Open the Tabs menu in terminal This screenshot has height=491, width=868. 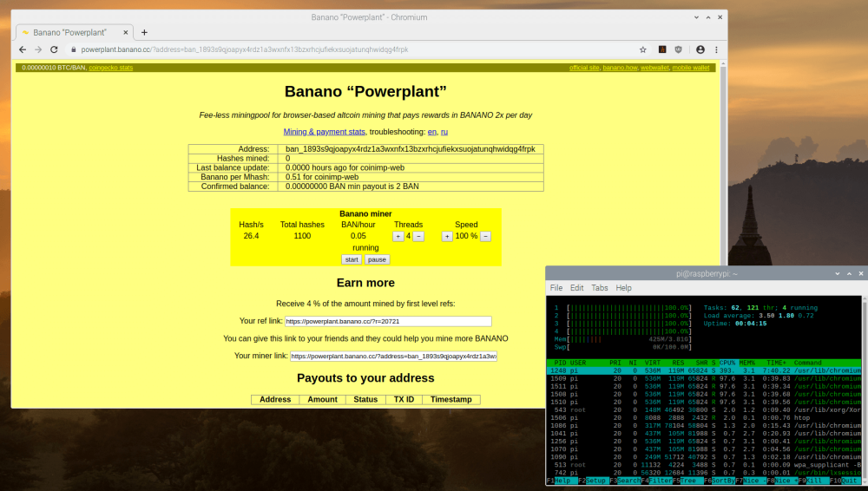[600, 288]
